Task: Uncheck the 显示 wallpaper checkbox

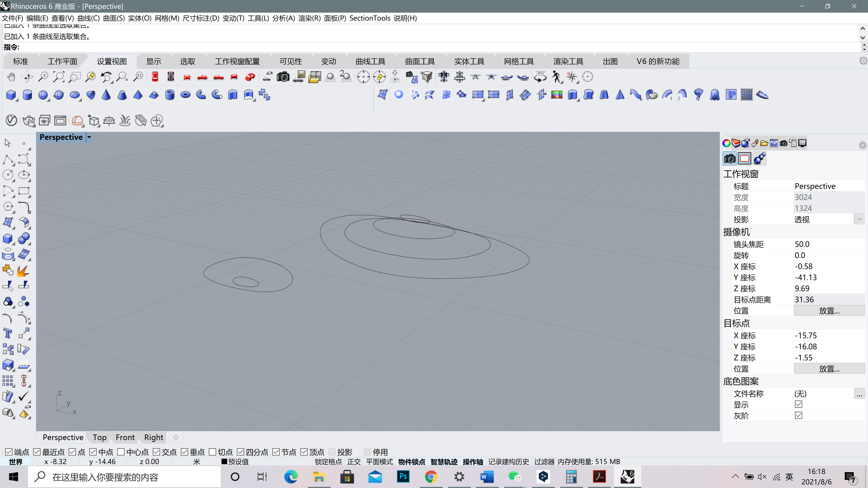Action: pyautogui.click(x=799, y=404)
